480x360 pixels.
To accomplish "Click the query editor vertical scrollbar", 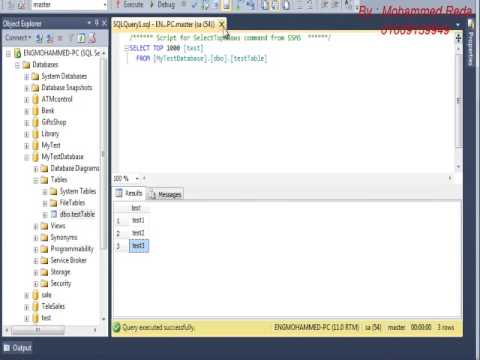I will [459, 100].
